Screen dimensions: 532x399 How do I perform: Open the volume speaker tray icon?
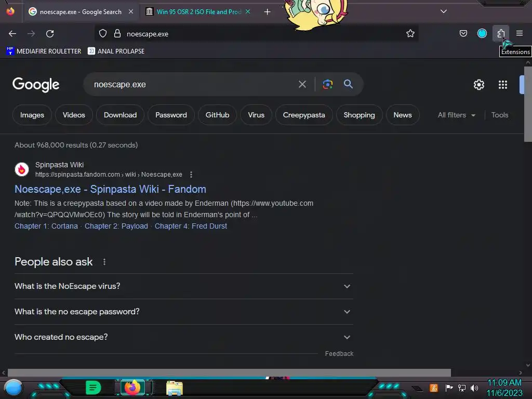474,388
